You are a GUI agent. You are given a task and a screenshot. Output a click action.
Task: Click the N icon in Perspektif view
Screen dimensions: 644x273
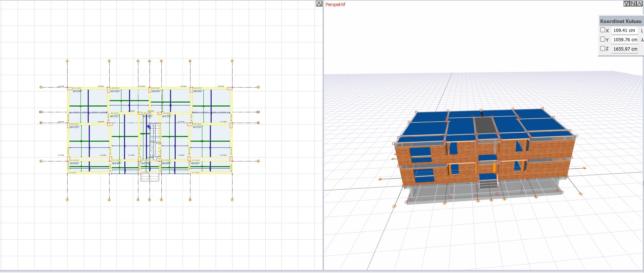[x=633, y=4]
